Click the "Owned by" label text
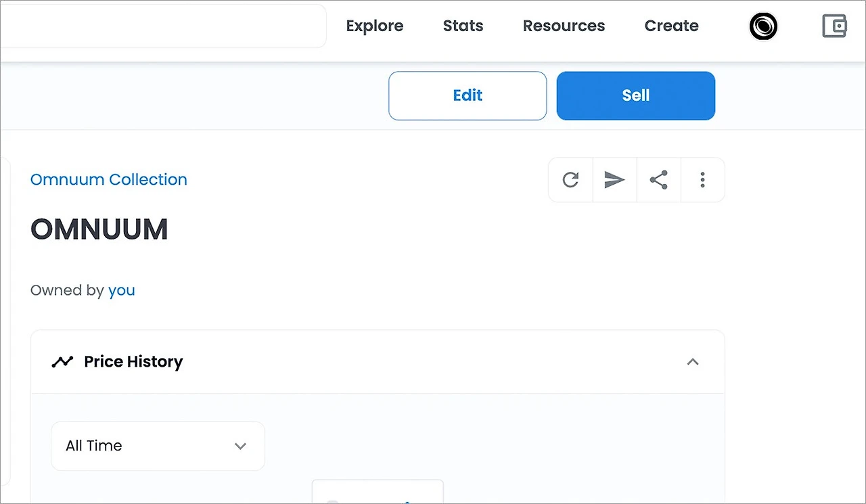Screen dimensions: 866x504 tap(67, 290)
